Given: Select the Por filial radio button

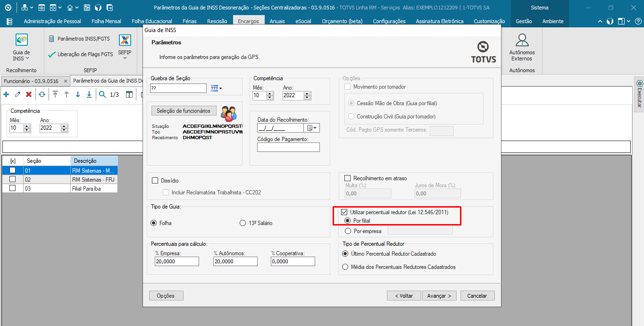Looking at the screenshot, I should 348,221.
